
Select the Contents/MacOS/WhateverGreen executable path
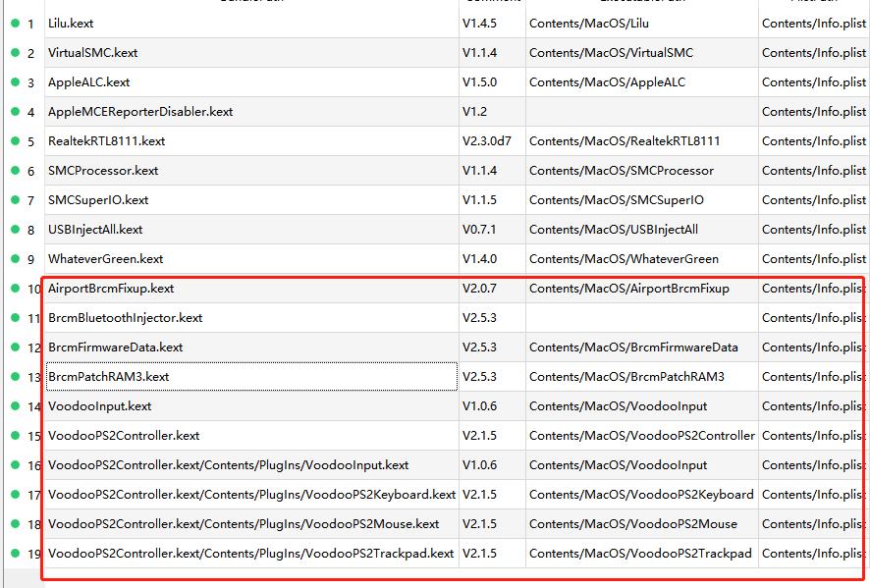(x=642, y=258)
